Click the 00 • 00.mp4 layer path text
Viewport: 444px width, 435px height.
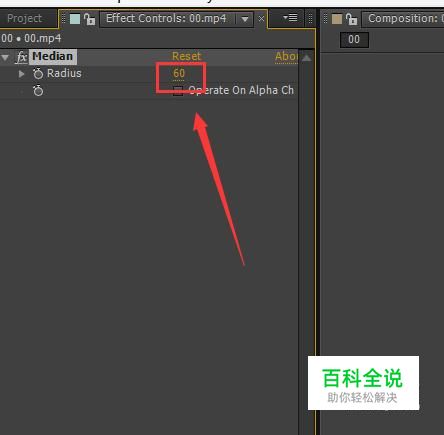pos(31,38)
